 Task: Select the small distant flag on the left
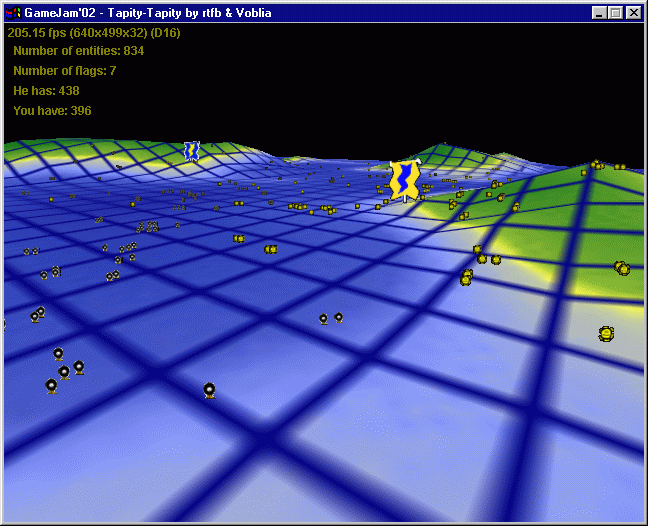tap(191, 150)
